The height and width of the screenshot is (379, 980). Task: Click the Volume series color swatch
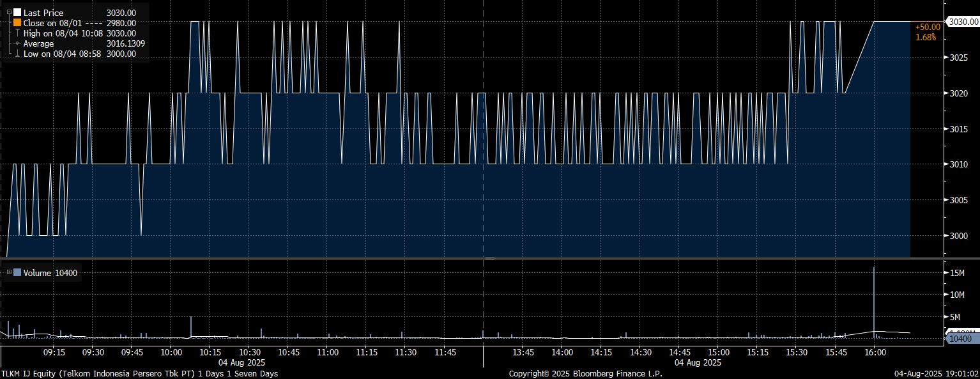[17, 273]
